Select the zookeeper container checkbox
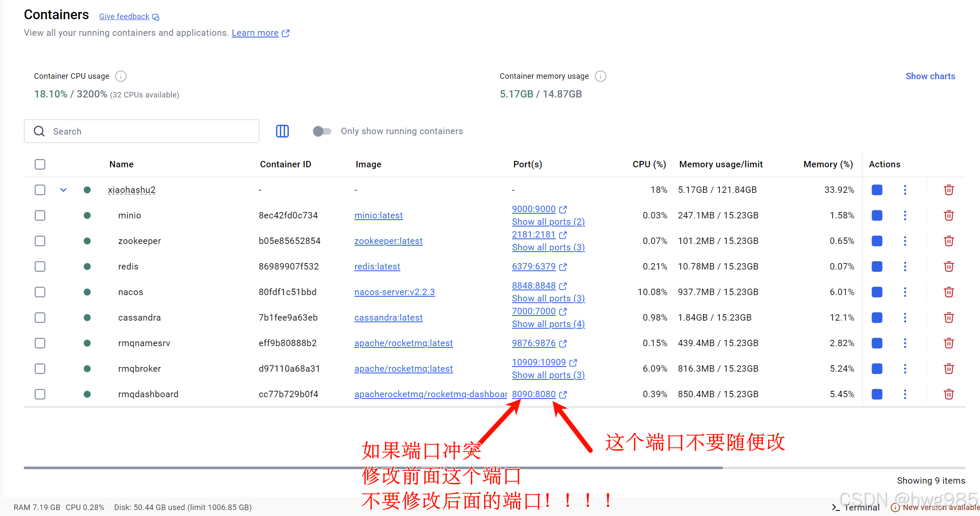Screen dimensions: 980x516 [40, 241]
